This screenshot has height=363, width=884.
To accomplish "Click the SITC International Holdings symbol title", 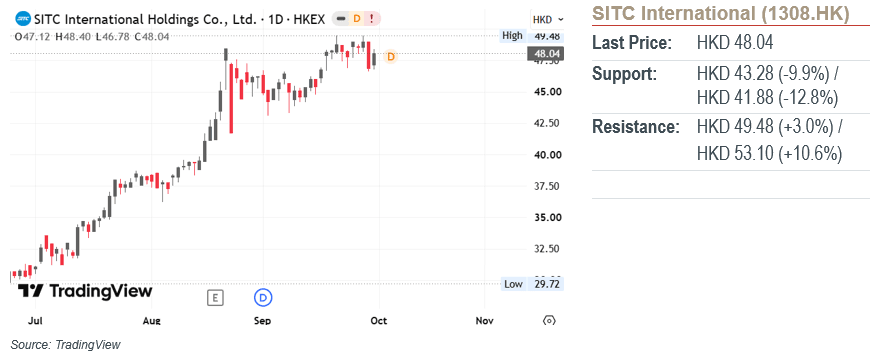I will coord(180,19).
